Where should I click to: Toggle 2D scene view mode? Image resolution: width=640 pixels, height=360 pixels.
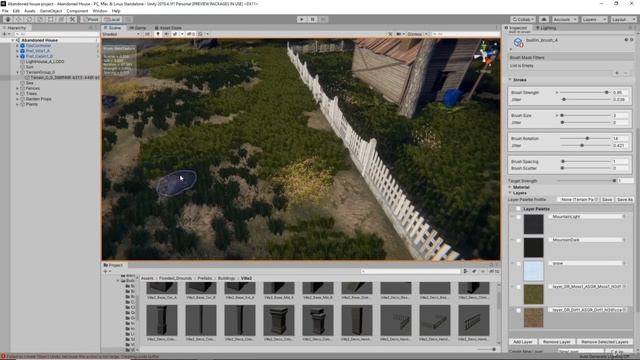click(x=147, y=34)
